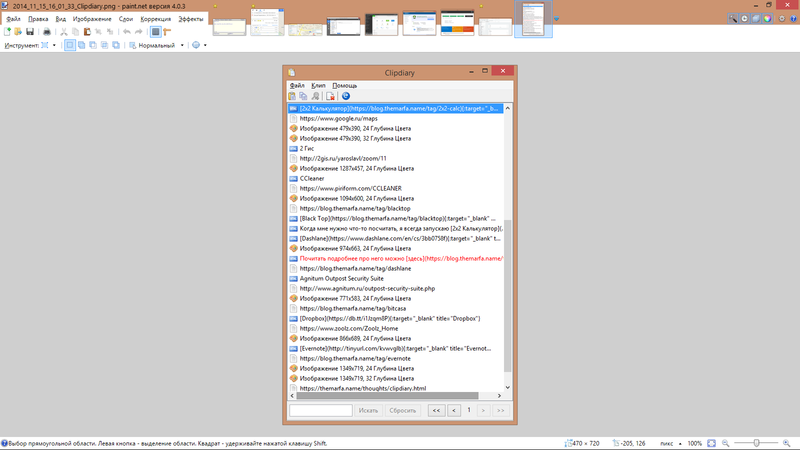The image size is (800, 450).
Task: Zoom in with the plus magnifier icon
Action: click(786, 443)
